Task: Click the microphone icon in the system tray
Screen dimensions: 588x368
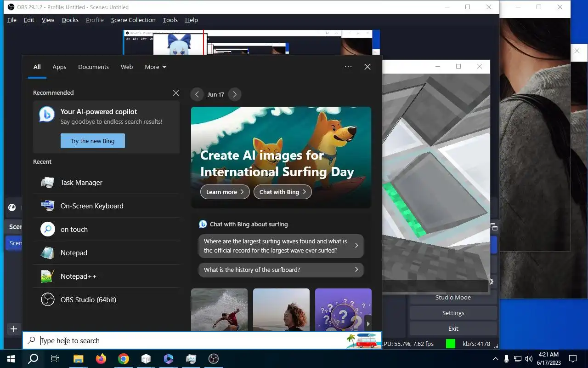Action: 506,359
